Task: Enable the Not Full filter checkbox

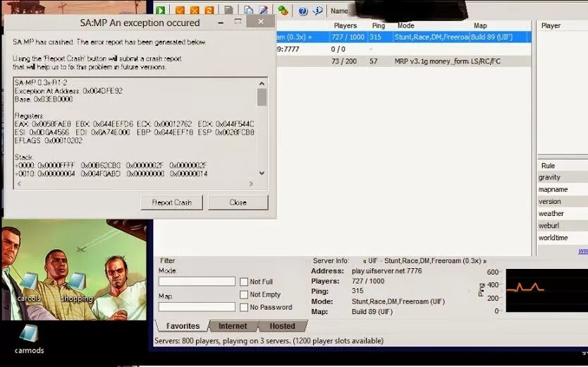Action: click(244, 282)
